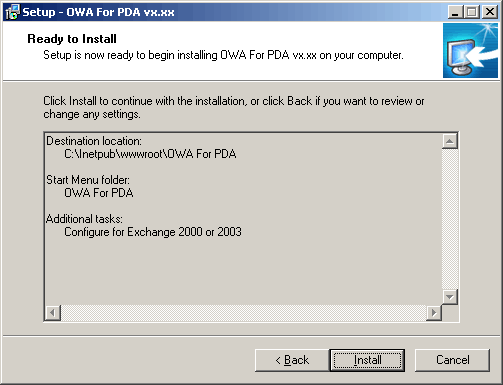Close the Setup window via X
The image size is (503, 385).
coord(490,12)
